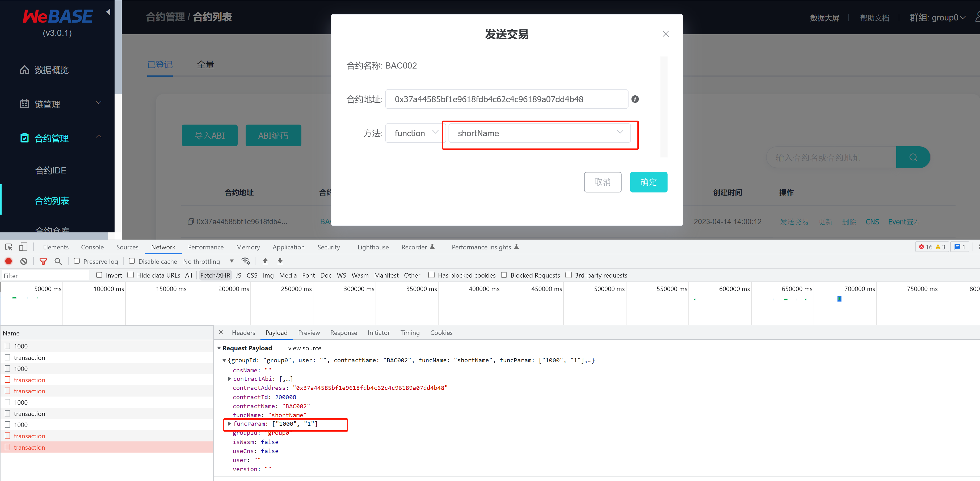Click info icon beside contract address
The image size is (980, 481).
[635, 99]
